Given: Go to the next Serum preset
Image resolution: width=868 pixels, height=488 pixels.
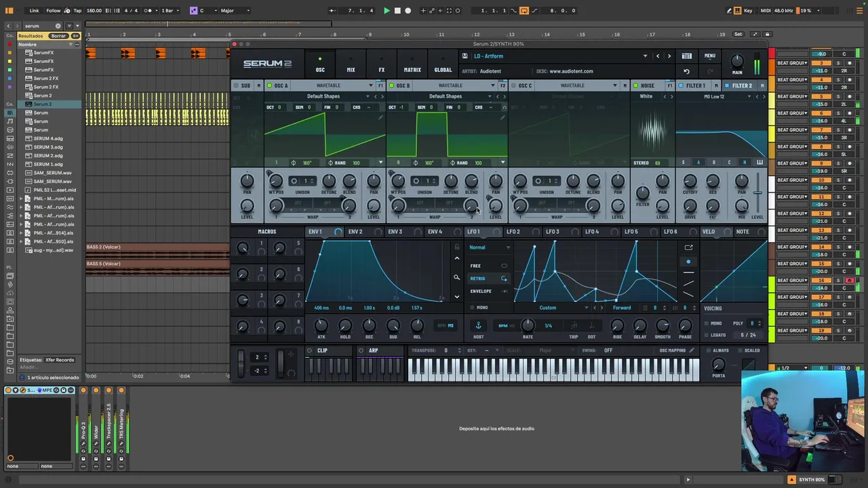Looking at the screenshot, I should coord(669,56).
